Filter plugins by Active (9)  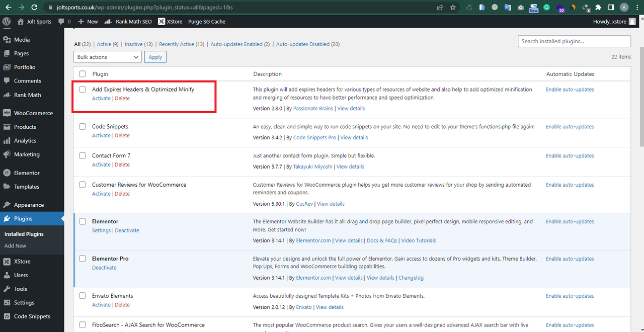pos(108,44)
